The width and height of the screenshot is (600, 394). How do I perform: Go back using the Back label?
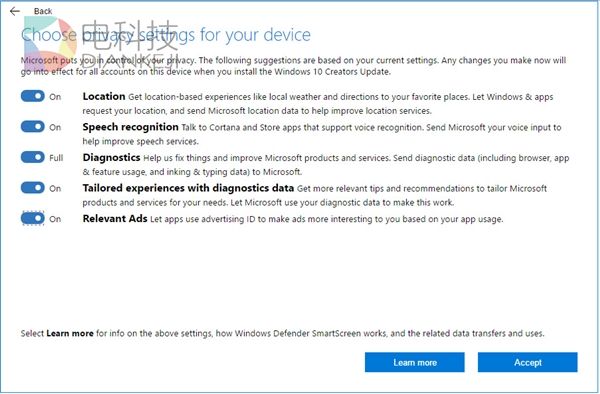pyautogui.click(x=43, y=11)
